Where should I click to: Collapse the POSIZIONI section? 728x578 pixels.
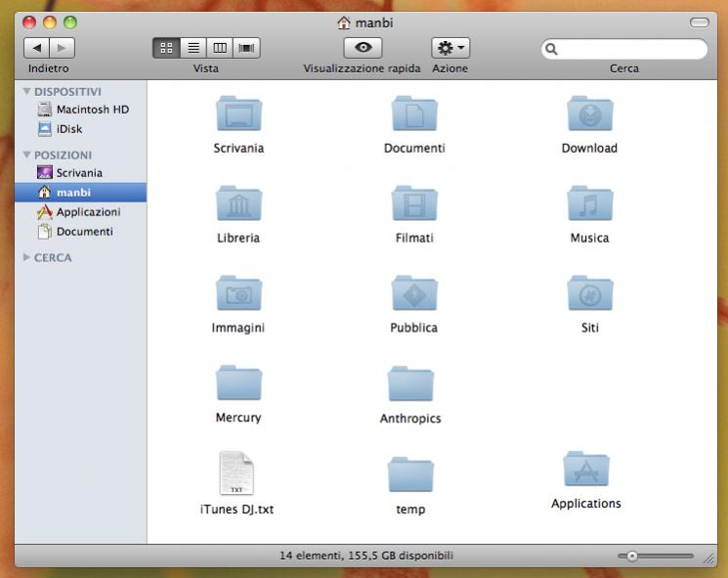tap(26, 155)
